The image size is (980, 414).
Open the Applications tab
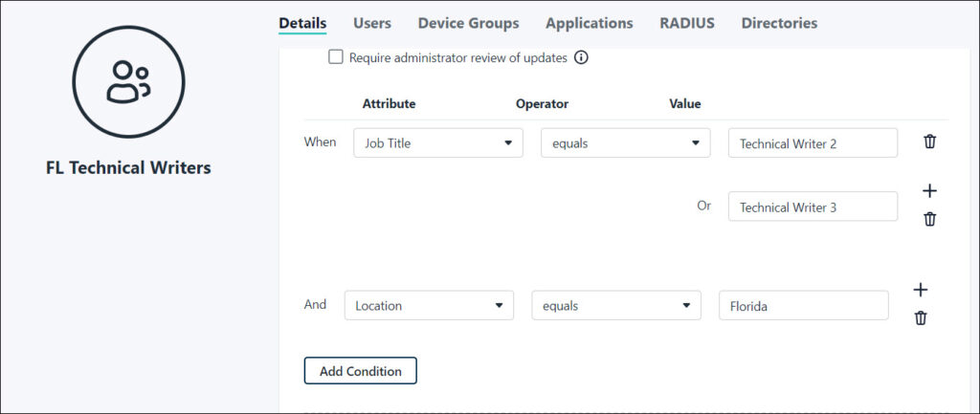589,23
